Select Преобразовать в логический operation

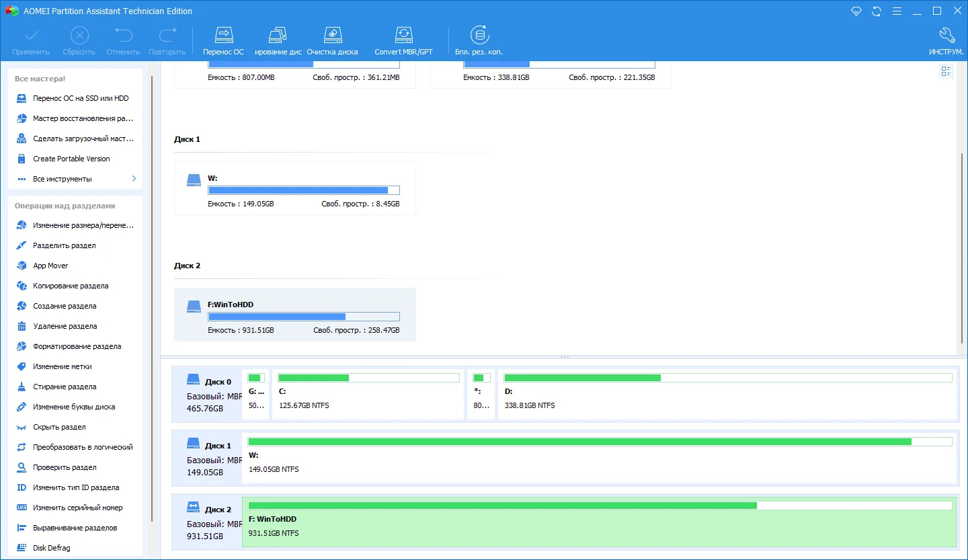74,447
